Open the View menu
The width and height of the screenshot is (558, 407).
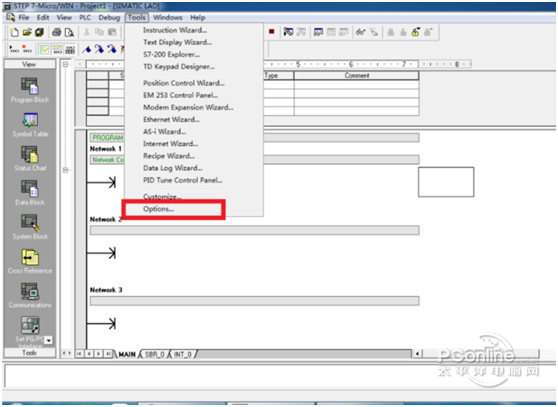click(x=64, y=17)
